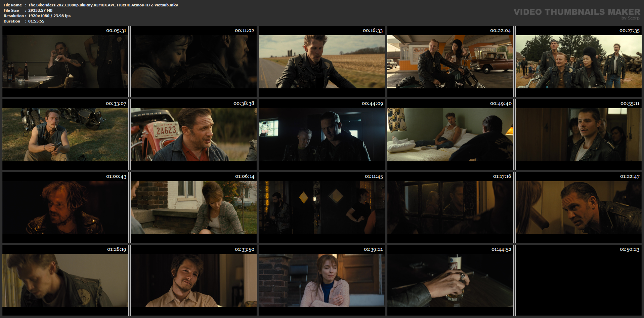
Task: Click the file name The.Bikeriders.2023 mkv text
Action: tap(103, 5)
